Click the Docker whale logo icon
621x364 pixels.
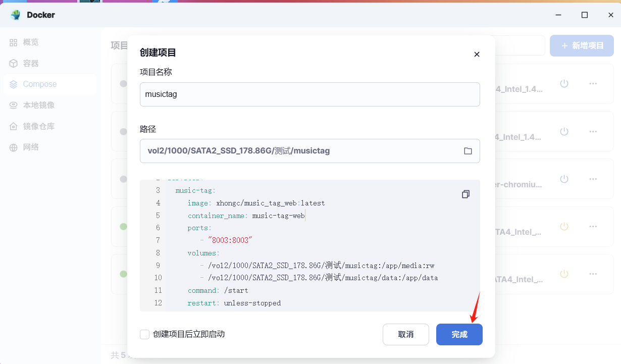(16, 15)
